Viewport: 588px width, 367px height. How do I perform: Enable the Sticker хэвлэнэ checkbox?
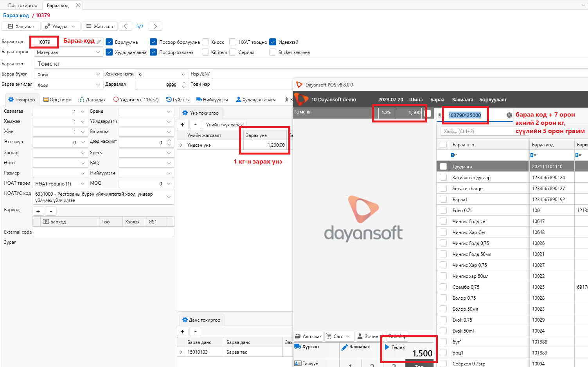[273, 52]
